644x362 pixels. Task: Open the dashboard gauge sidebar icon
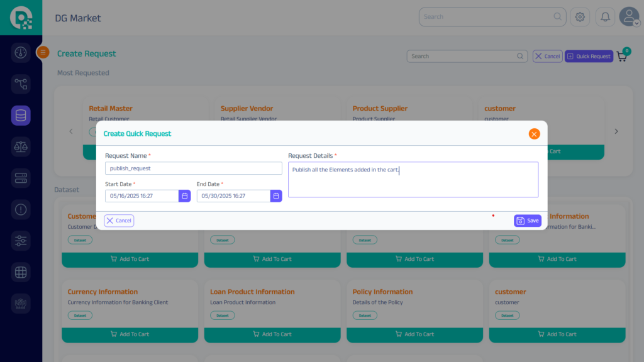(21, 52)
